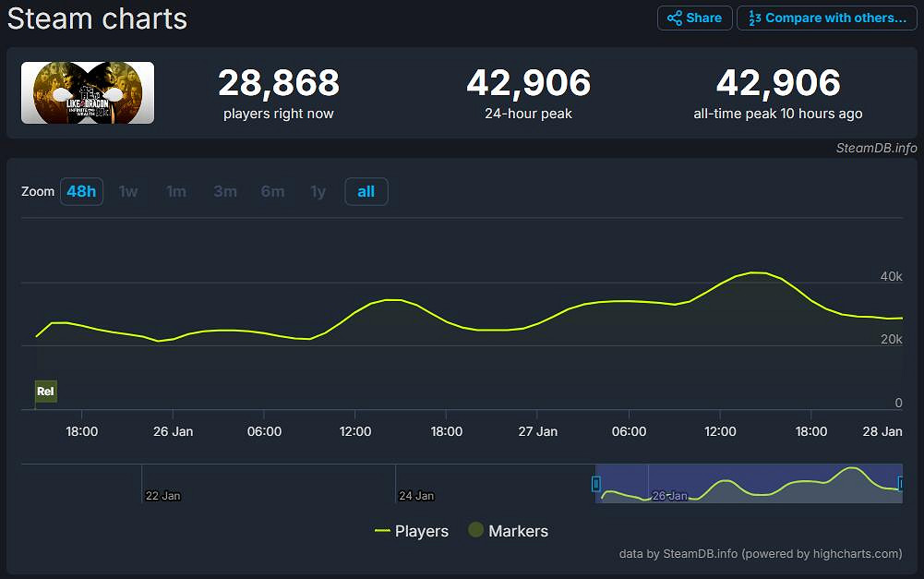Select the 48h zoom preset
The image size is (924, 579).
pos(81,191)
